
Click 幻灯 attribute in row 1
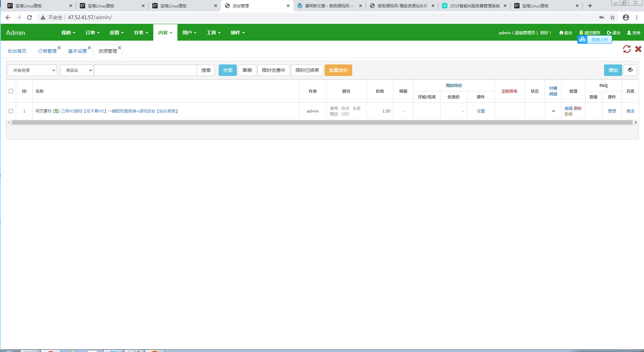345,114
